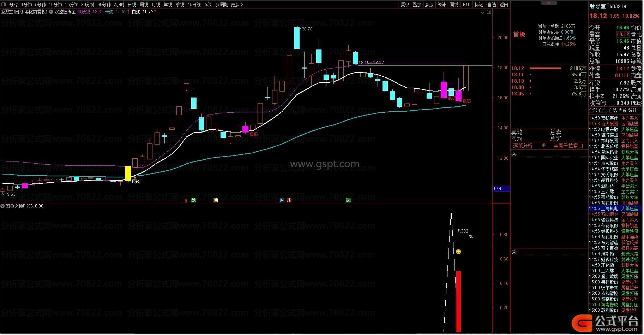Click the yellow smiley signal icon

point(458,252)
